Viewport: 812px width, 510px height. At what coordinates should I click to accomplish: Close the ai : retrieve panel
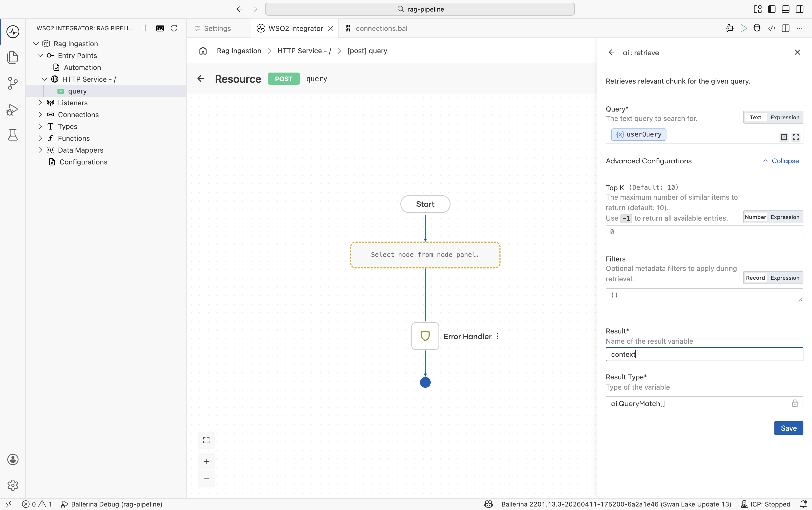pos(798,52)
